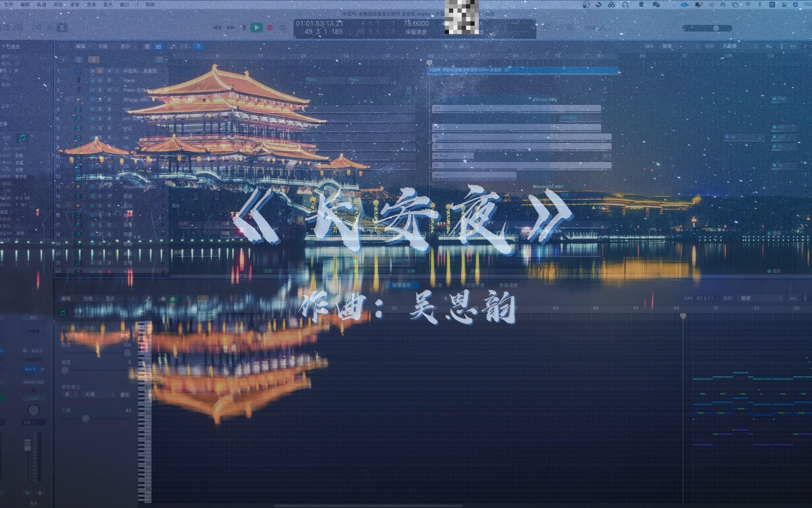Click the green Read automation button
Screen dimensions: 812x508
[33, 398]
